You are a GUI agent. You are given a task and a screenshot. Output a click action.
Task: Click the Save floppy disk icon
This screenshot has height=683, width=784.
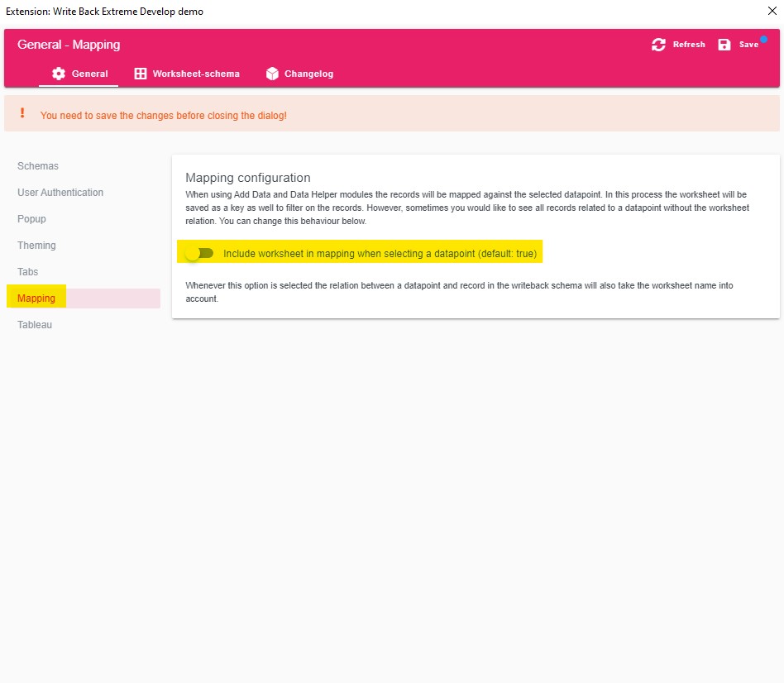[x=724, y=45]
